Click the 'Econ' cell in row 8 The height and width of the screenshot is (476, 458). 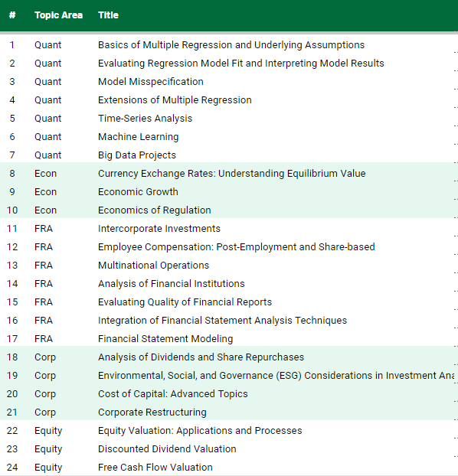pyautogui.click(x=45, y=174)
